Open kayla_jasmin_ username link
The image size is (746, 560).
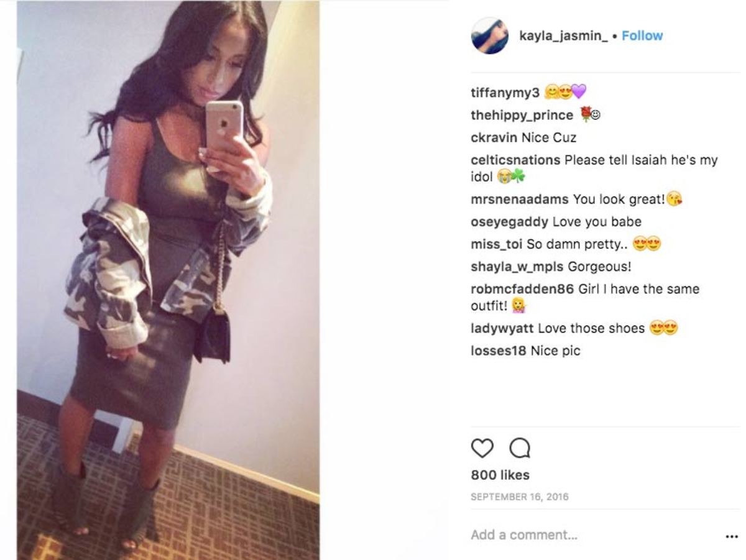[x=564, y=35]
